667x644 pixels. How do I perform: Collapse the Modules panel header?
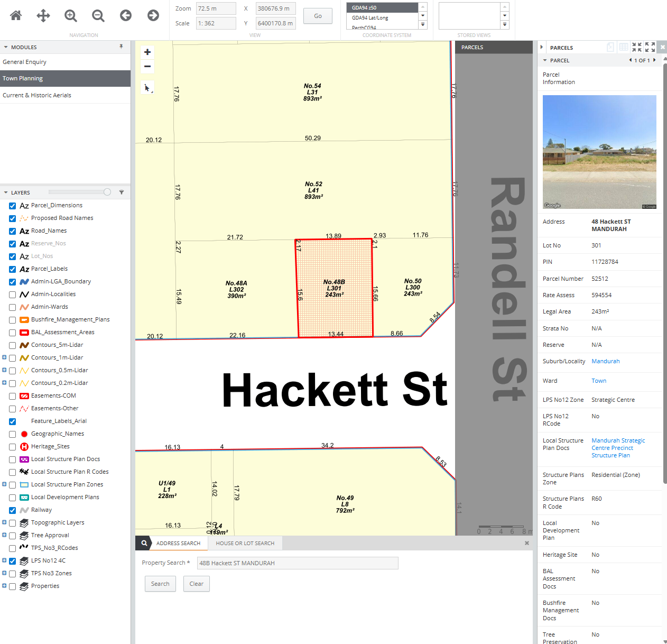coord(6,47)
